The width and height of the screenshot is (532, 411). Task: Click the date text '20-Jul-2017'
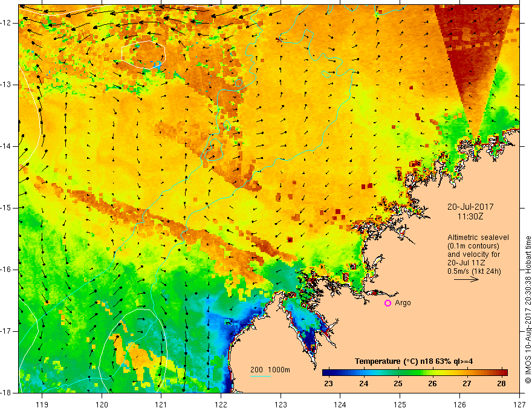[x=470, y=207]
